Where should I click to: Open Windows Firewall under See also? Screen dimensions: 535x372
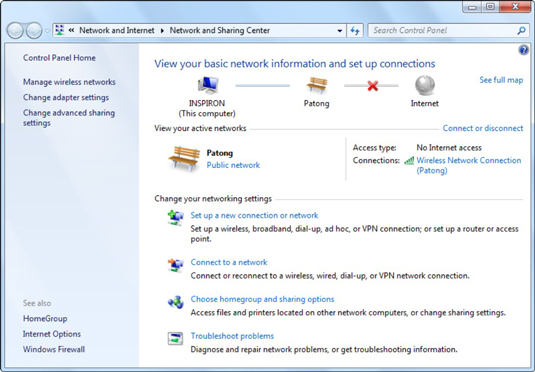54,349
